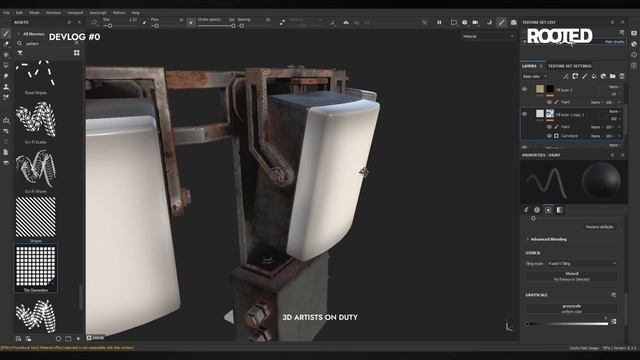Select the Polygon Fill tool in left toolbar
The image size is (640, 360).
tap(6, 65)
